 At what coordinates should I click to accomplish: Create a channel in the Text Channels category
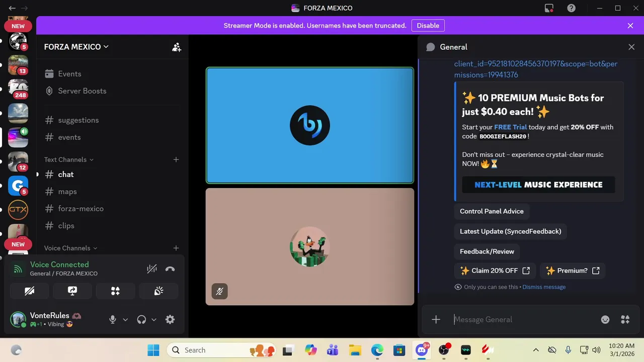tap(176, 159)
